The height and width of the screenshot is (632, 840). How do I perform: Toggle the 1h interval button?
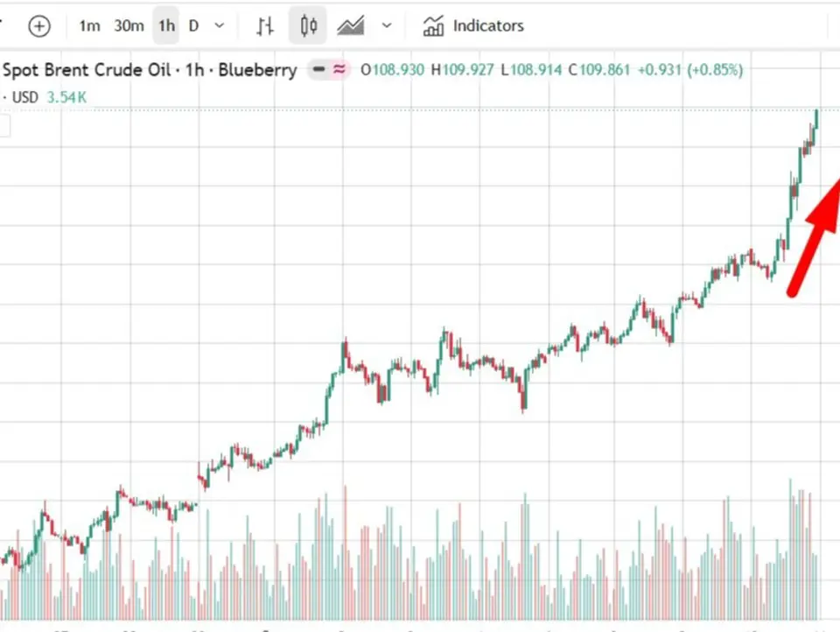tap(166, 25)
